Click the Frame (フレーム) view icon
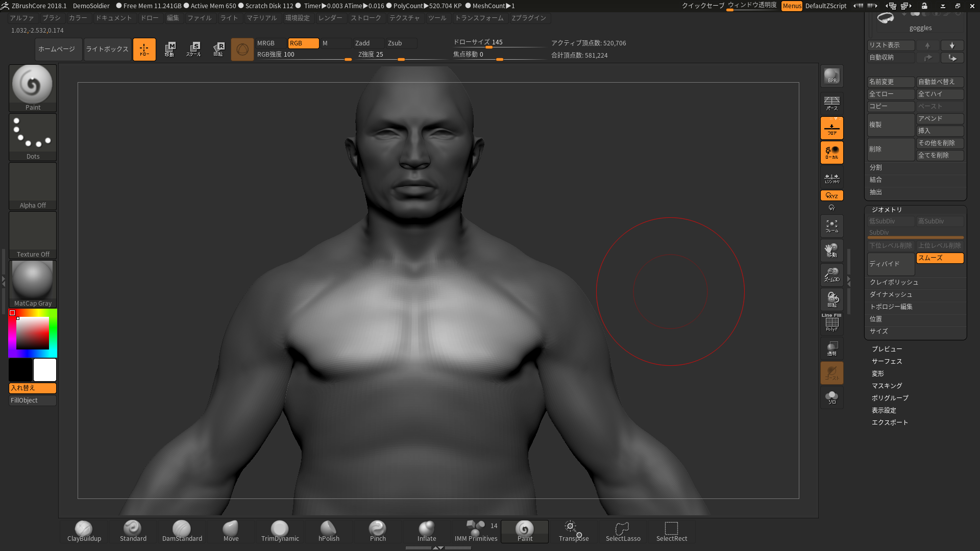The image size is (980, 551). [x=832, y=226]
